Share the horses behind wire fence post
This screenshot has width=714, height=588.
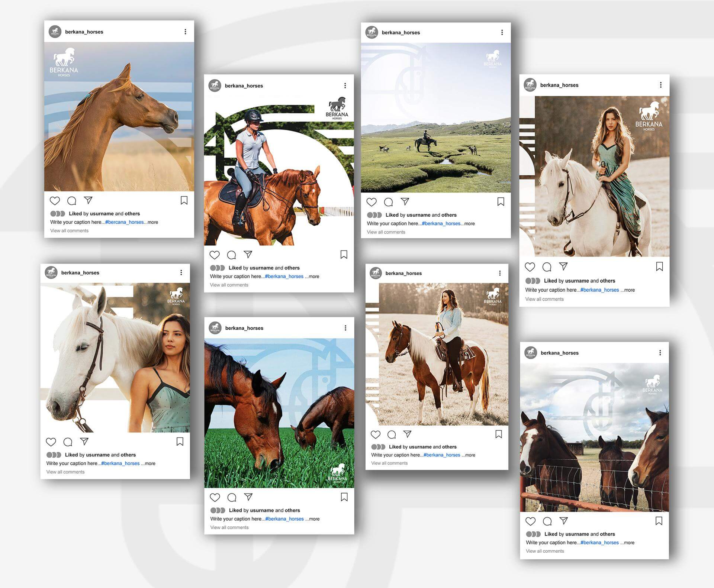564,521
